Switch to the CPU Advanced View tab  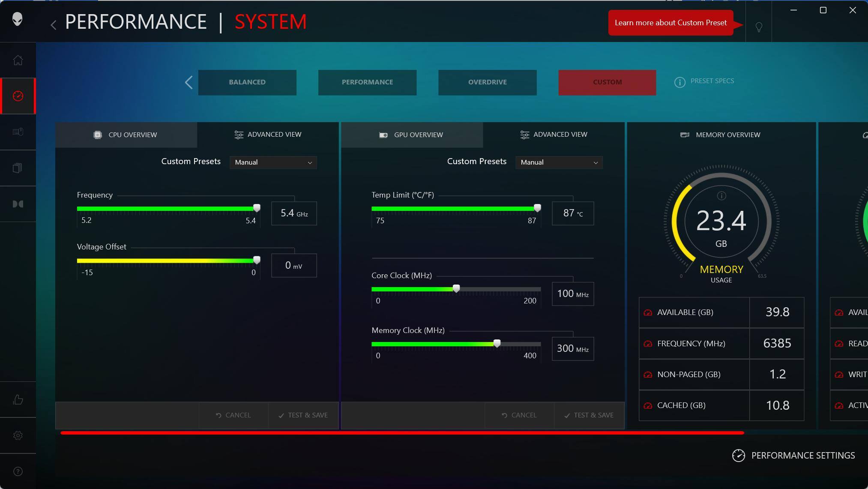268,135
